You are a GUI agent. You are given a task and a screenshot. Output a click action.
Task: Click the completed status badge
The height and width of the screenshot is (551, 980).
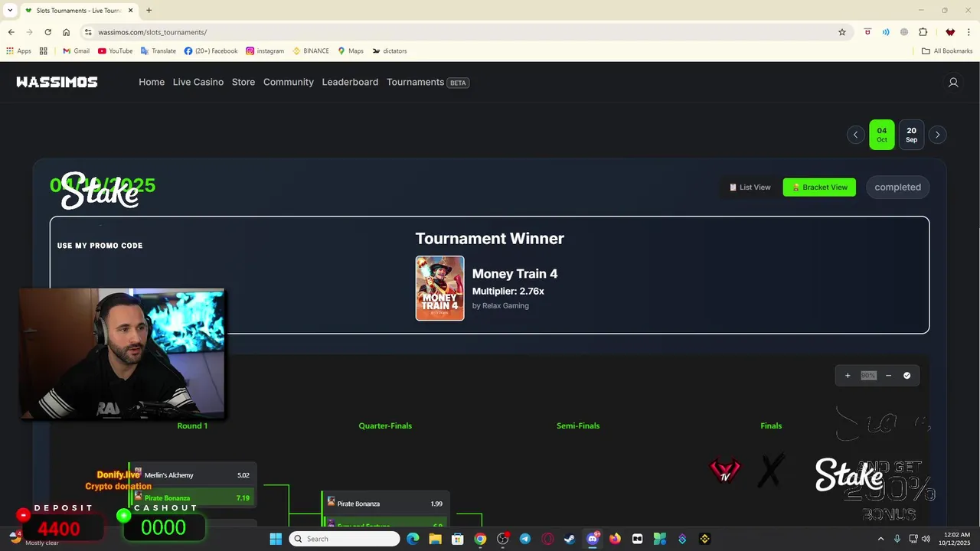point(897,187)
